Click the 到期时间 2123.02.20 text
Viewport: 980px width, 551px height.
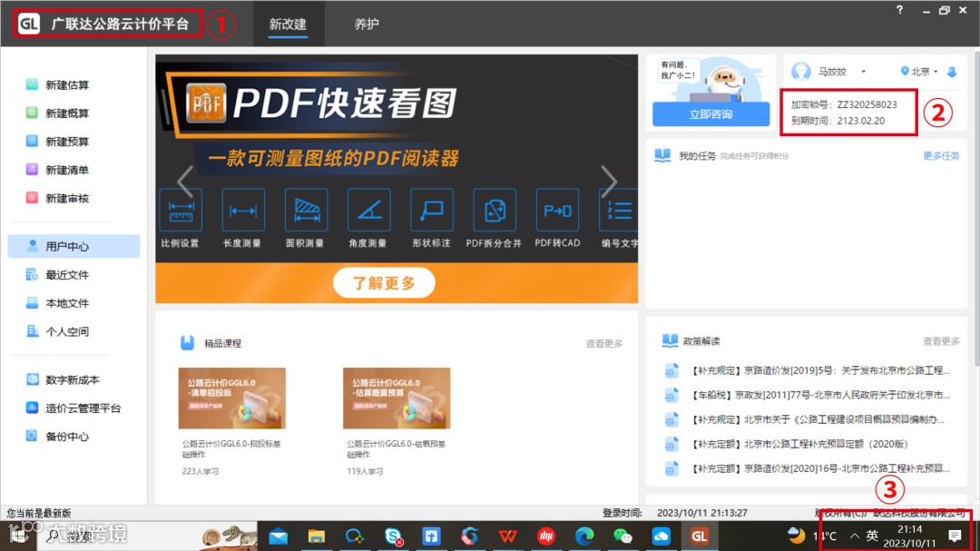point(838,121)
